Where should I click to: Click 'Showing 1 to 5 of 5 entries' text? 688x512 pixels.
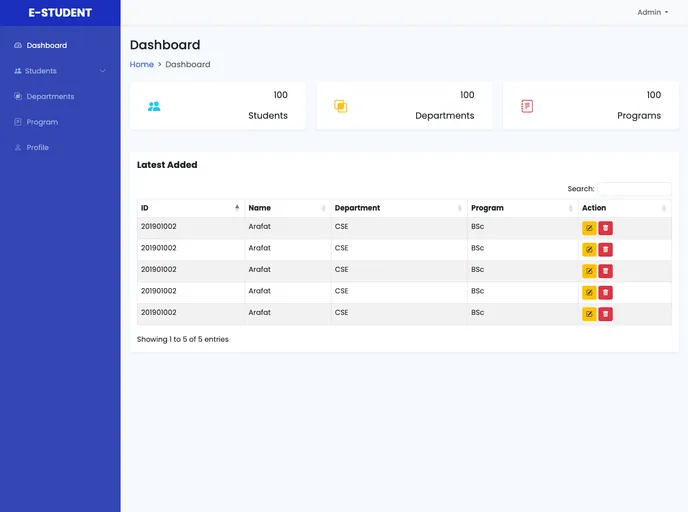pyautogui.click(x=183, y=339)
